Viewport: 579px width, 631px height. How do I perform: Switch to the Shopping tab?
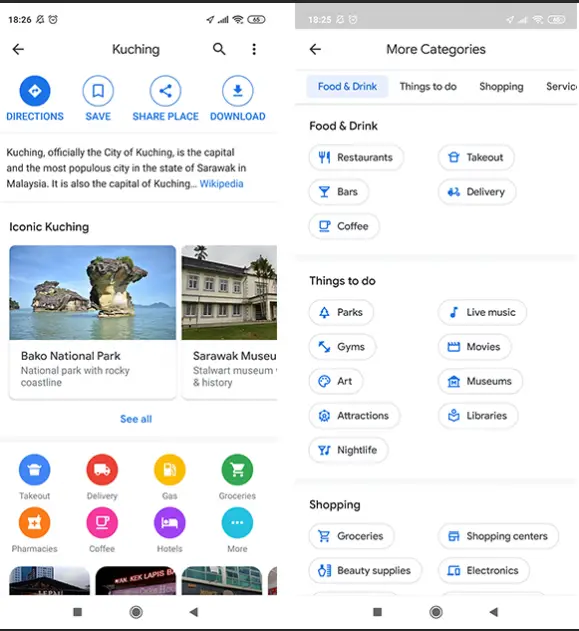(x=501, y=87)
